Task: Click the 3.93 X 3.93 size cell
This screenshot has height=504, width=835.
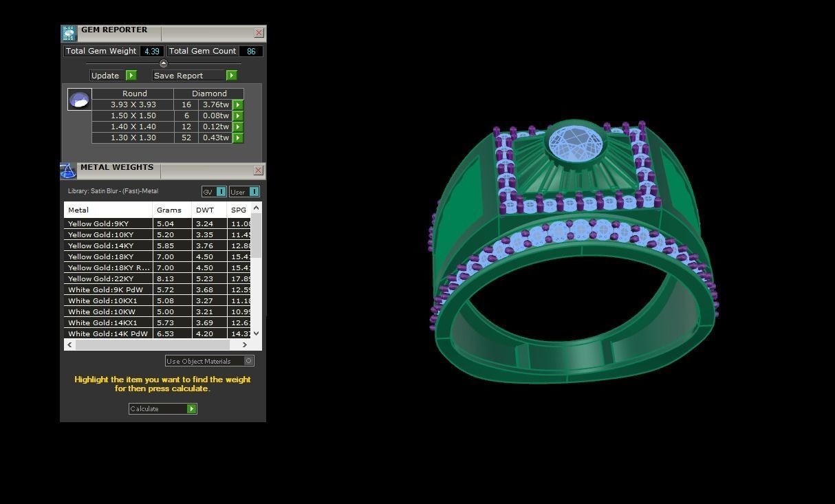Action: point(133,105)
